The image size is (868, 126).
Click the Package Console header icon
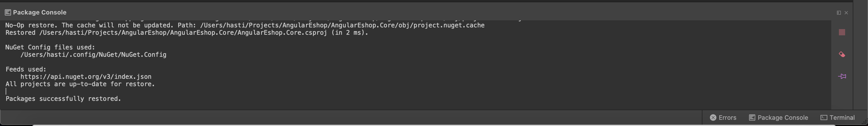[8, 12]
